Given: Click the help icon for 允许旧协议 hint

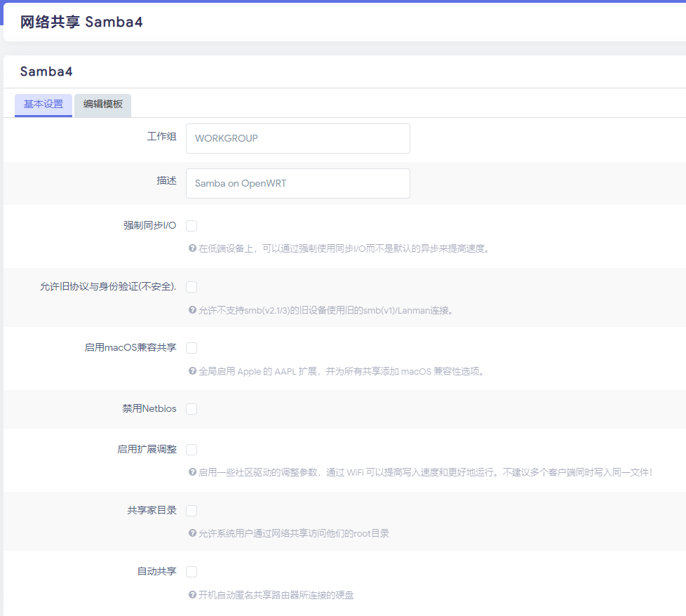Looking at the screenshot, I should coord(194,309).
